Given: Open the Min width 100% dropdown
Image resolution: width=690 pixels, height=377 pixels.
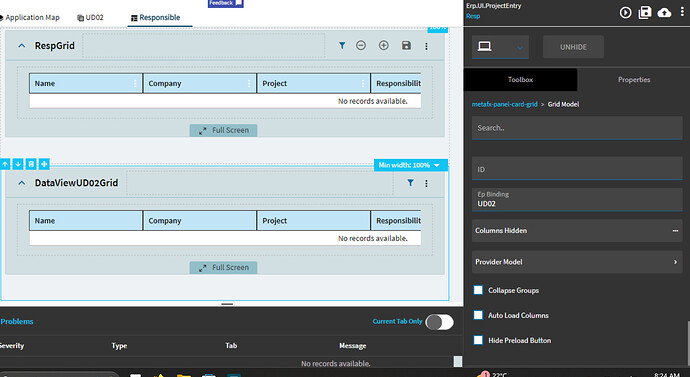Looking at the screenshot, I should click(x=411, y=165).
